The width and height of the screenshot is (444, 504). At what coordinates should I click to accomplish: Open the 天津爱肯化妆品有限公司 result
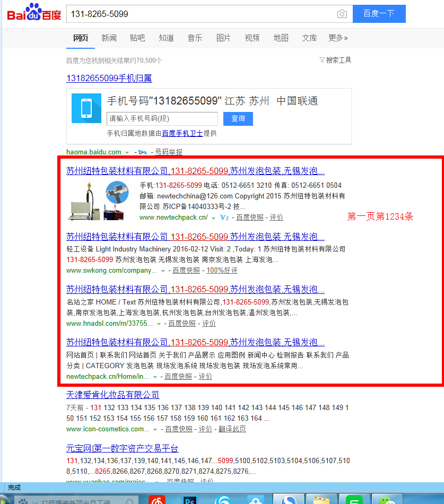pos(113,395)
